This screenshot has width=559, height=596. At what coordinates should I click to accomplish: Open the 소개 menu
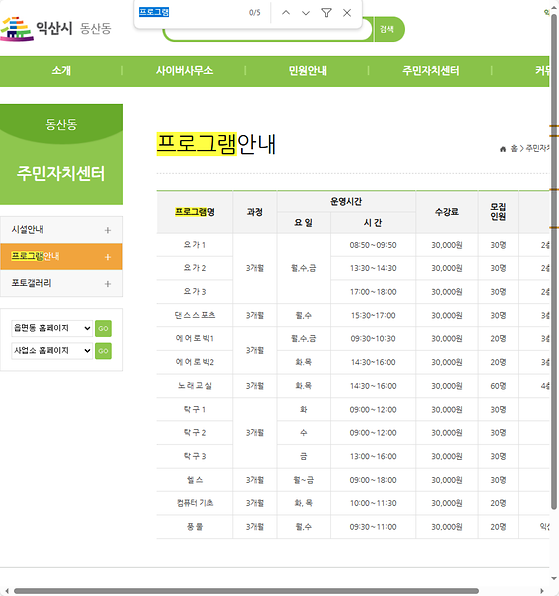tap(61, 71)
